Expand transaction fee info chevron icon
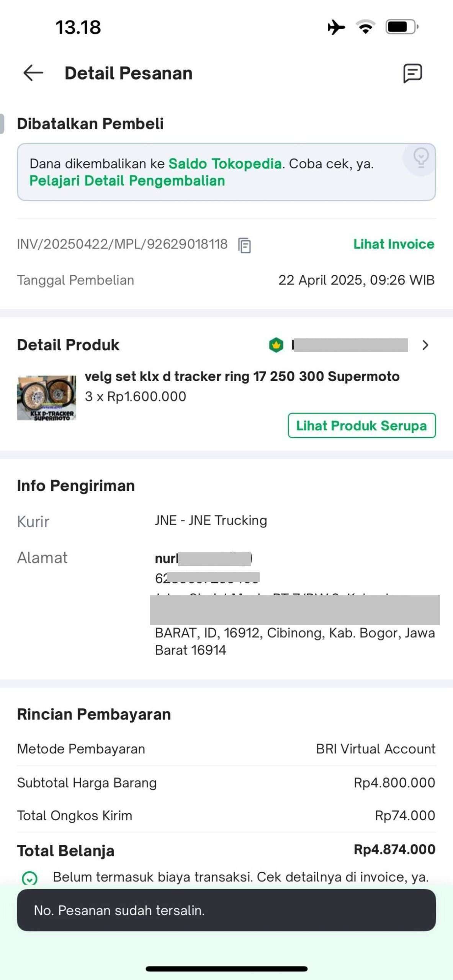The width and height of the screenshot is (453, 980). coord(29,878)
